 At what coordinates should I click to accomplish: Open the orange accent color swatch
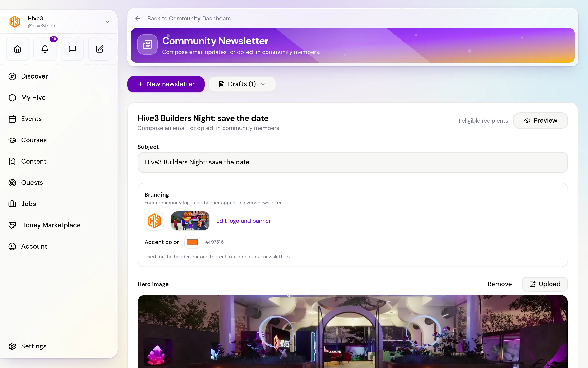[192, 242]
